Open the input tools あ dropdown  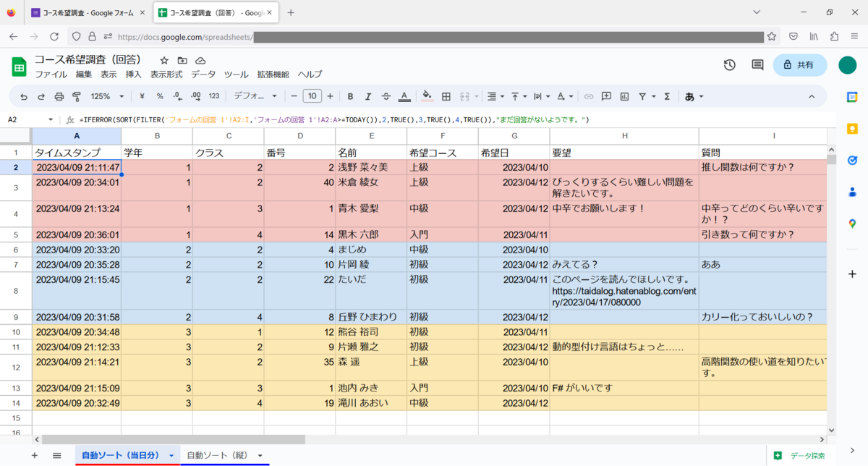tap(694, 96)
